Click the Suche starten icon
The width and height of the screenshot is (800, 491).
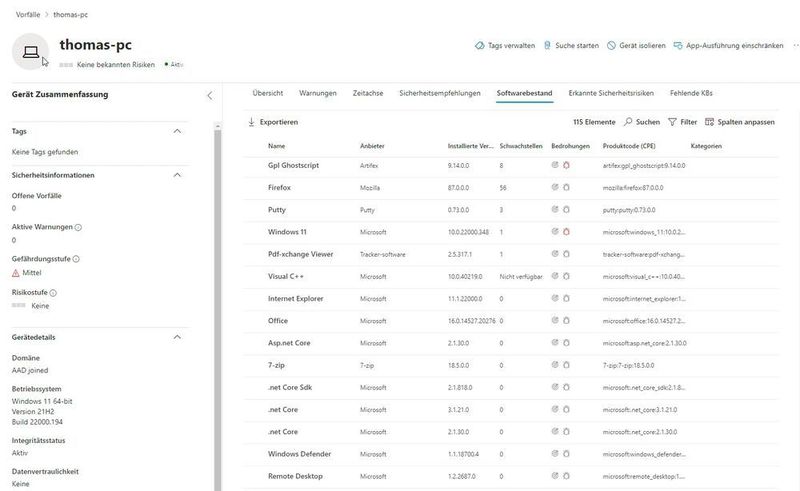(x=547, y=45)
